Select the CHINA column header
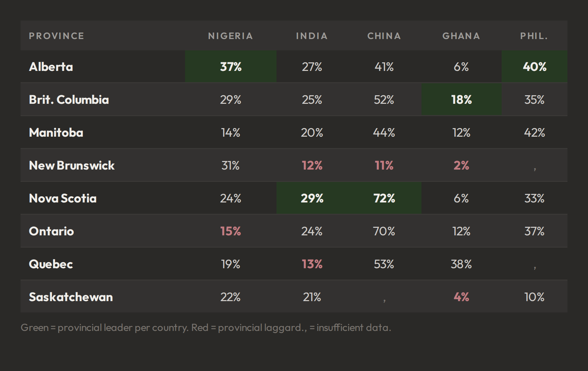Viewport: 588px width, 371px height. tap(384, 36)
